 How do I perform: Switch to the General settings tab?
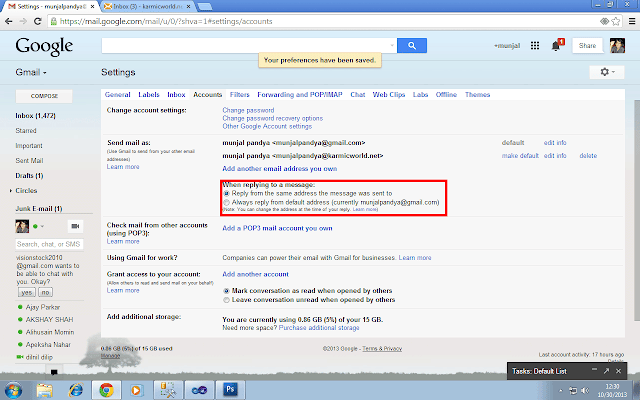pyautogui.click(x=118, y=94)
